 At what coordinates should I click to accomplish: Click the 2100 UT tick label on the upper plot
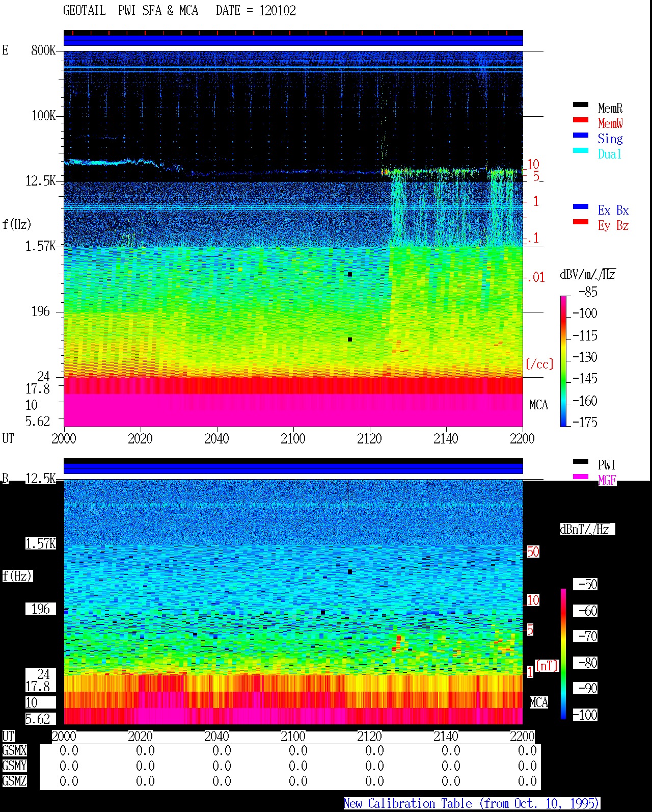click(x=293, y=438)
